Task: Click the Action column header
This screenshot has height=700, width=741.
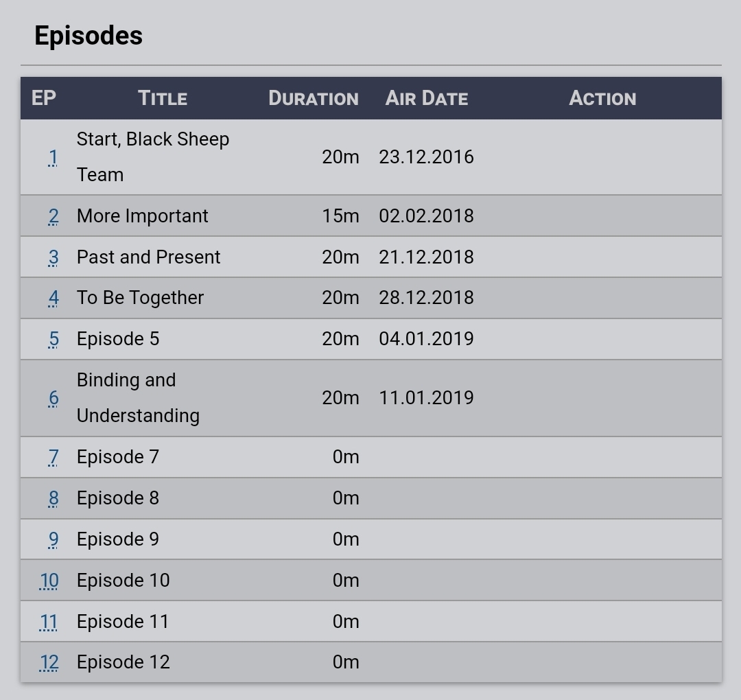Action: [602, 98]
